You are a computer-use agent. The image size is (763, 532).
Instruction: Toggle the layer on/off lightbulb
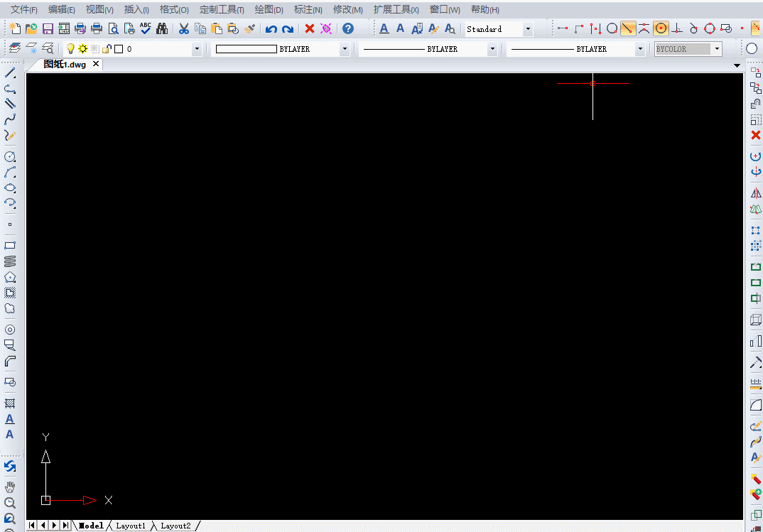70,48
